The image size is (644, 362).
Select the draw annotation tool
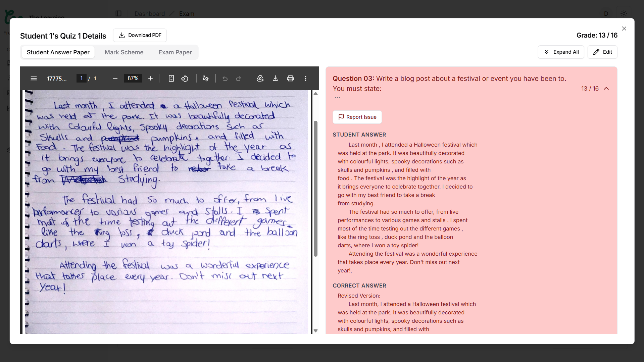[206, 79]
